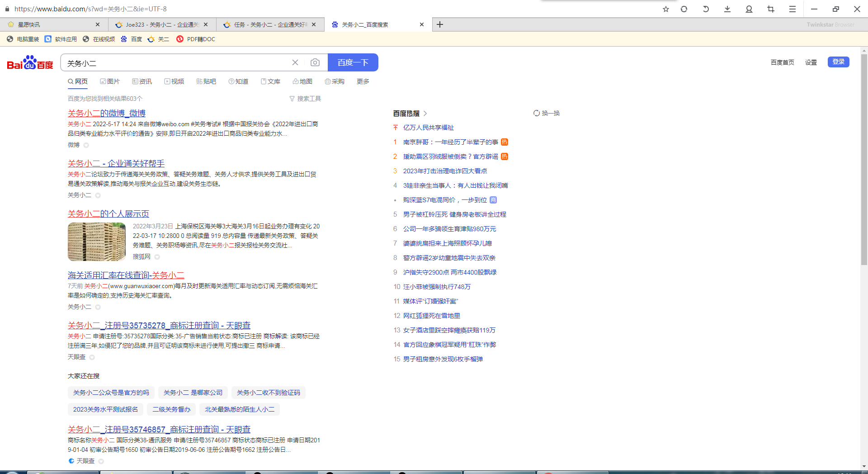Select the 知道 search category
The height and width of the screenshot is (474, 868).
238,81
